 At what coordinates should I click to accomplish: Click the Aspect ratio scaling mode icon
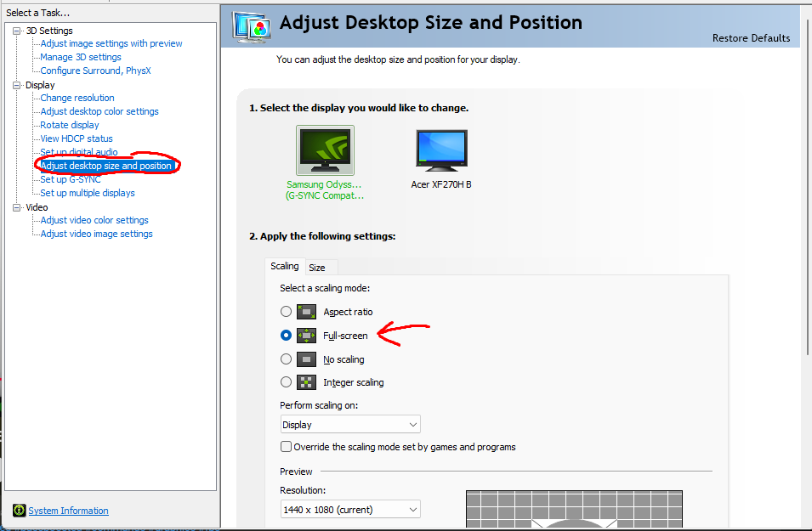(x=306, y=312)
